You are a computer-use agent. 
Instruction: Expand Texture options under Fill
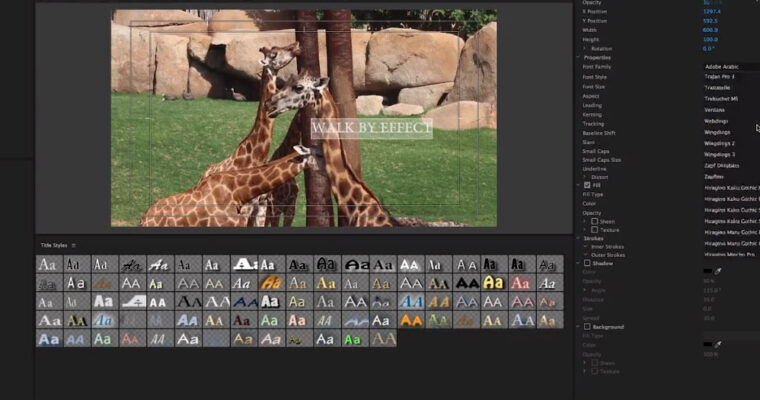585,230
